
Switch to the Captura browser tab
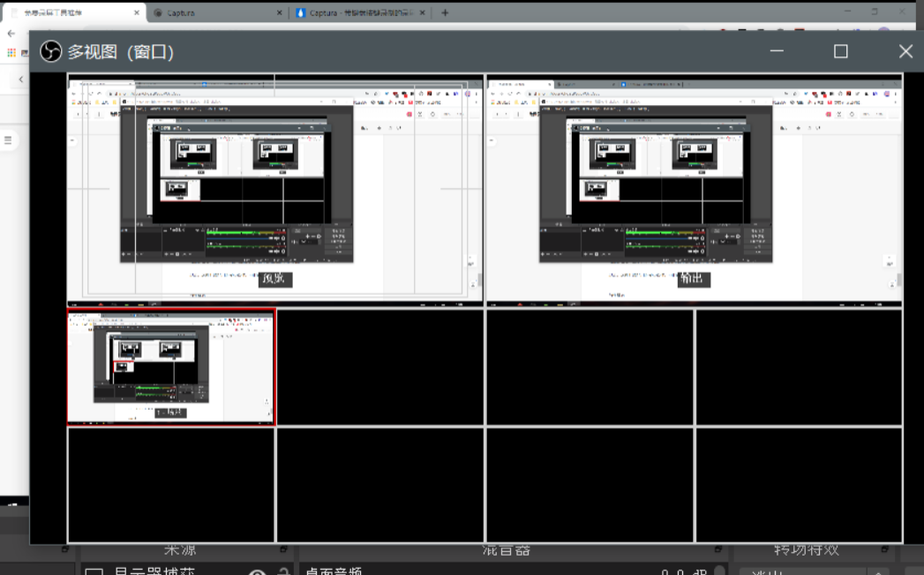point(212,13)
